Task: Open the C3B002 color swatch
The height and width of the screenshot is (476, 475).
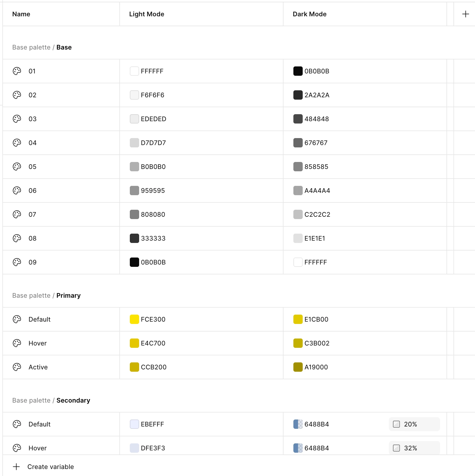Action: coord(298,343)
